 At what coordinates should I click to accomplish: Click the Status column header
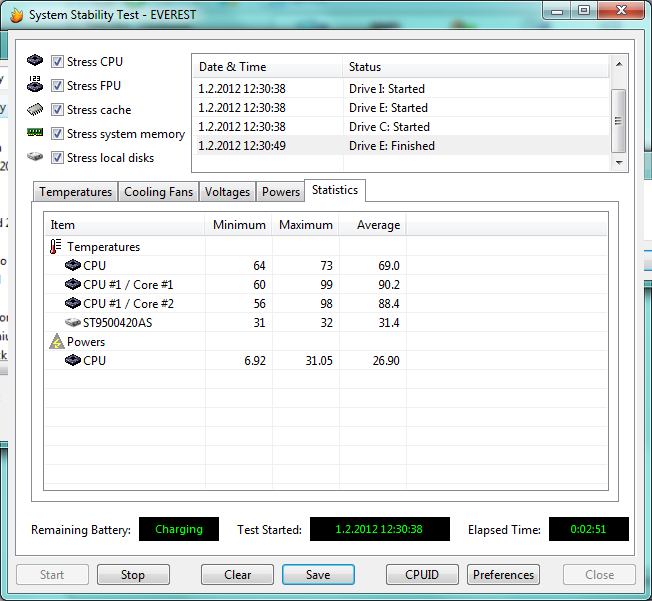[x=477, y=67]
